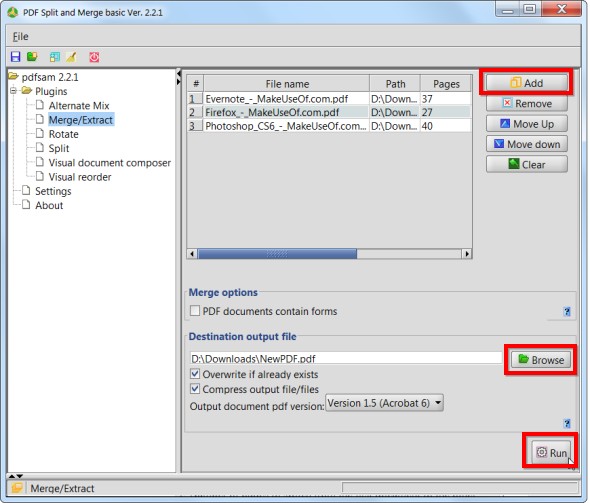Click the Add button
Screen dimensions: 590x503
tap(526, 82)
